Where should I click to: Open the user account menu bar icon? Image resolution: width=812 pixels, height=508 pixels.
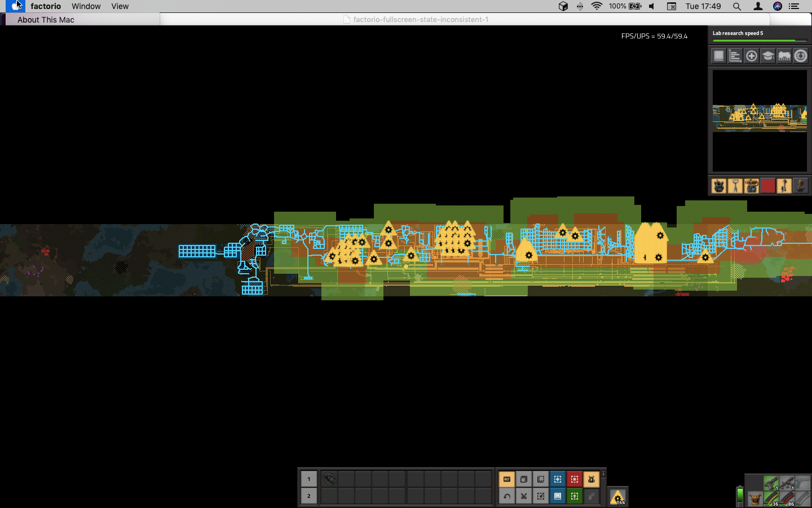pyautogui.click(x=758, y=6)
